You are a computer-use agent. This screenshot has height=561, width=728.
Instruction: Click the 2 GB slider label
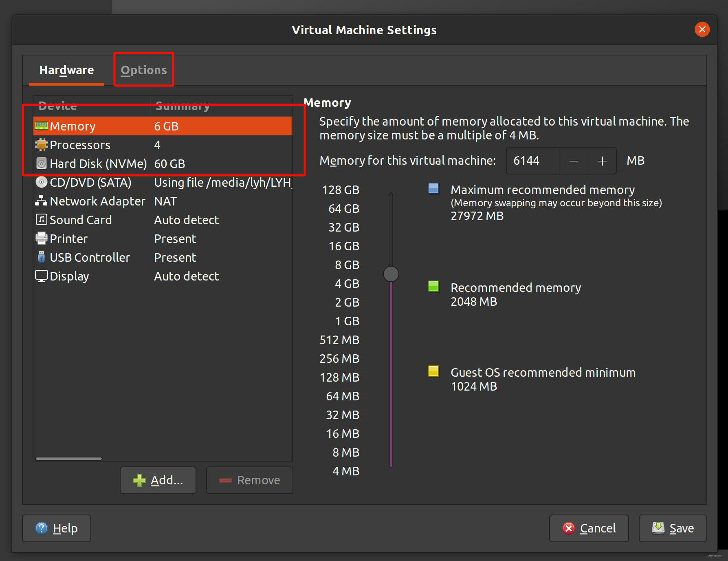[347, 302]
